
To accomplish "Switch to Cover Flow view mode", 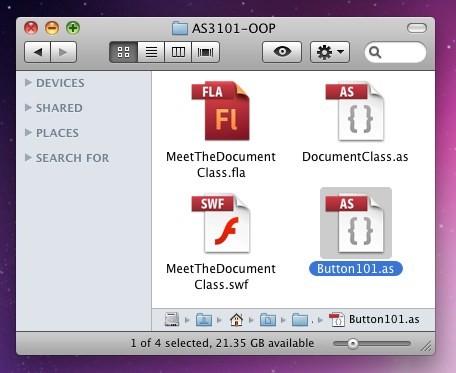I will (206, 52).
